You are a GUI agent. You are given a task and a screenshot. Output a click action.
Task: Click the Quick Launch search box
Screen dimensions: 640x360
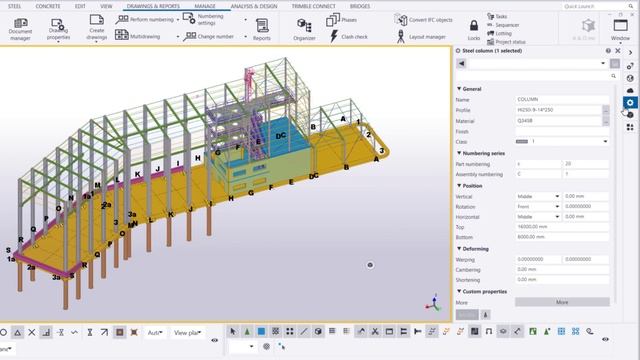(x=598, y=6)
